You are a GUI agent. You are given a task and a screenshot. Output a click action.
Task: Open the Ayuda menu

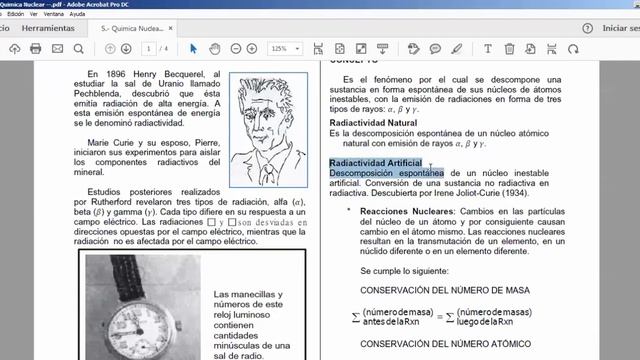click(77, 14)
